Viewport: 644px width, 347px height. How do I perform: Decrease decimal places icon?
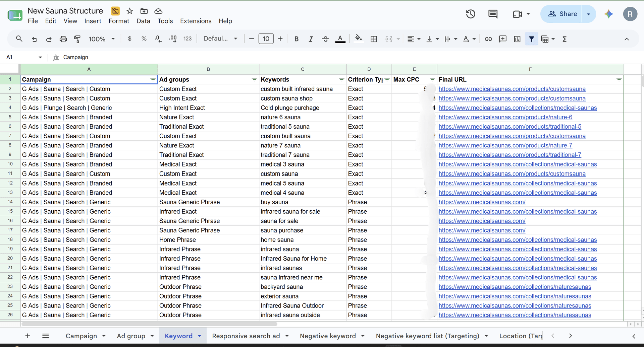pos(158,39)
